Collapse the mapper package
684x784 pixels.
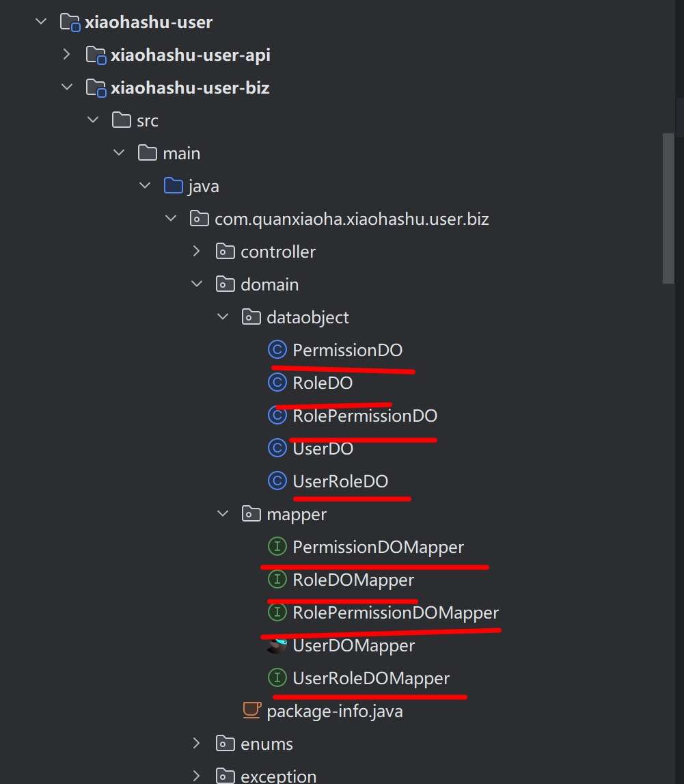222,514
